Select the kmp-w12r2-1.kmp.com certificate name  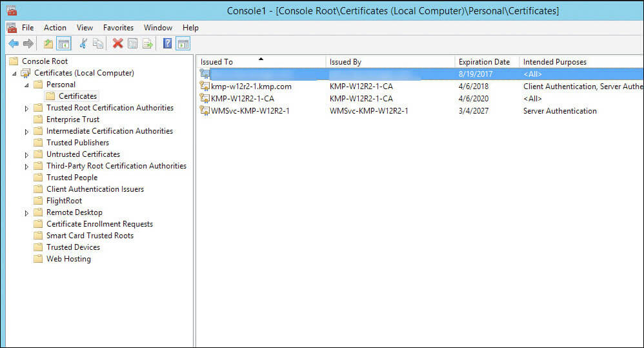tap(252, 87)
